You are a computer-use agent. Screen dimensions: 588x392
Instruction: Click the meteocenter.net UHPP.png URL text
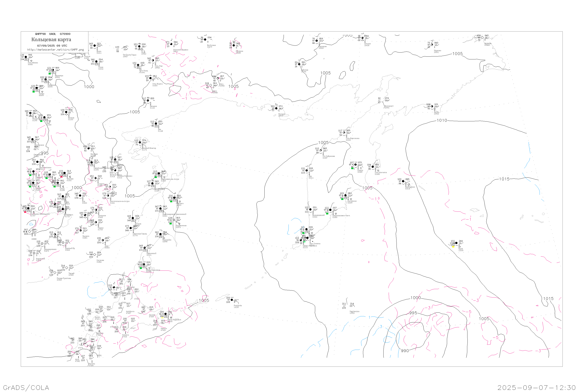55,50
